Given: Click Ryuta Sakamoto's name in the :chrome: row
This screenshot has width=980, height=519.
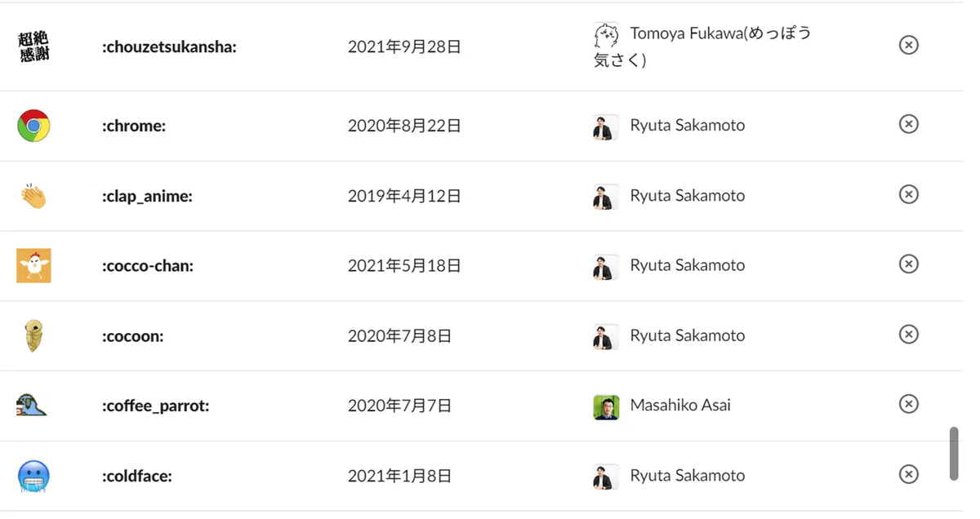Looking at the screenshot, I should [688, 126].
